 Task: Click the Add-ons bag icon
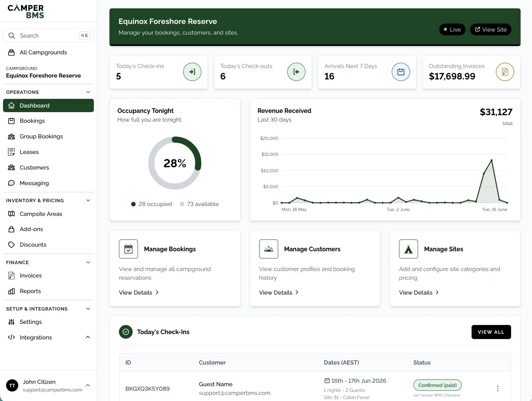[11, 229]
